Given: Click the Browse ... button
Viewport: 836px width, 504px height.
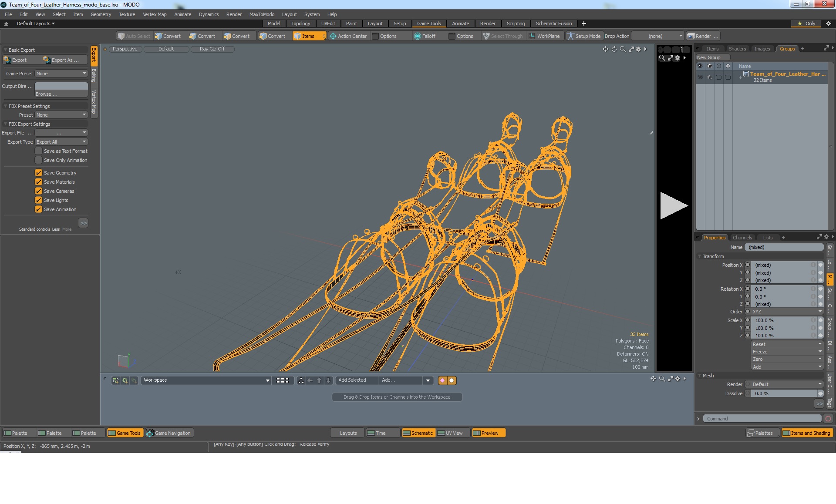Looking at the screenshot, I should 61,94.
